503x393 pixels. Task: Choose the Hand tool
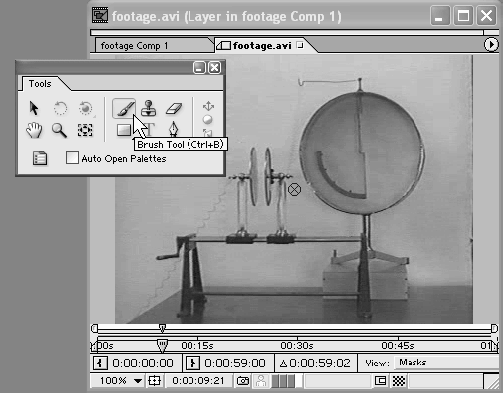(x=34, y=130)
